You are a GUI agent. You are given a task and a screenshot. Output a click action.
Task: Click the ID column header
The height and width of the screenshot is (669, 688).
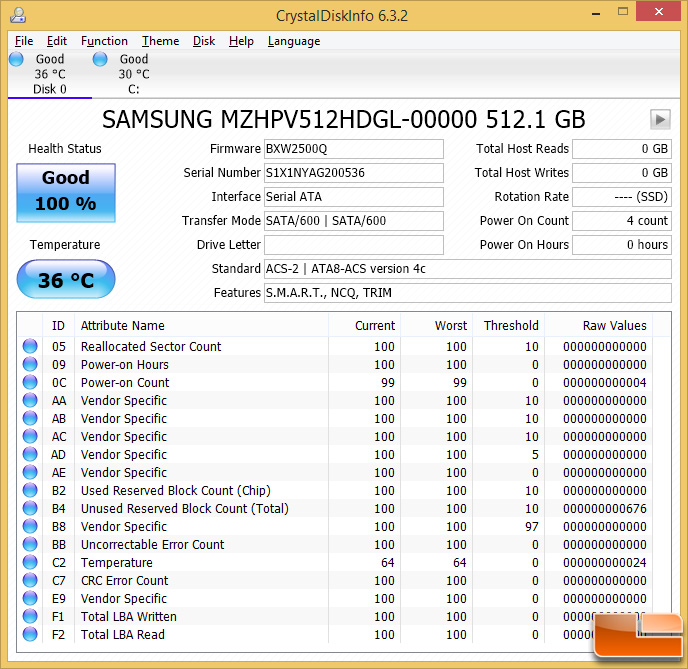[58, 326]
